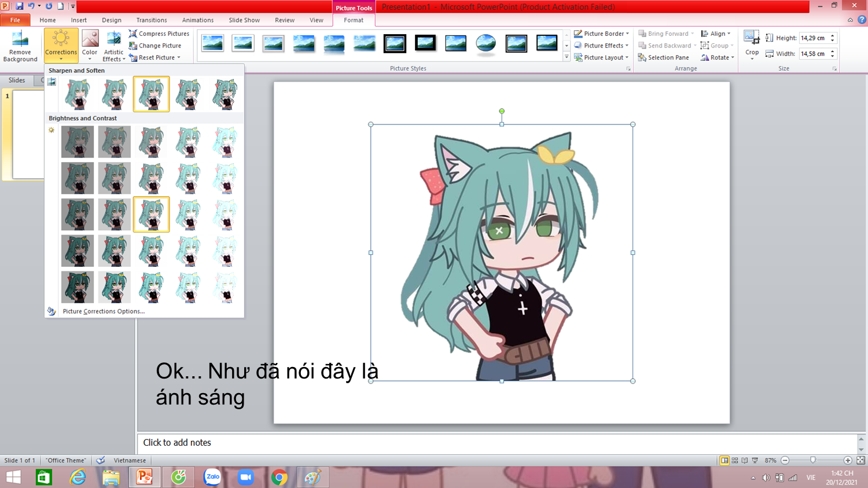Screen dimensions: 868x488
Task: Select top-left darkest Brightness and Contrast preset
Action: (x=78, y=142)
